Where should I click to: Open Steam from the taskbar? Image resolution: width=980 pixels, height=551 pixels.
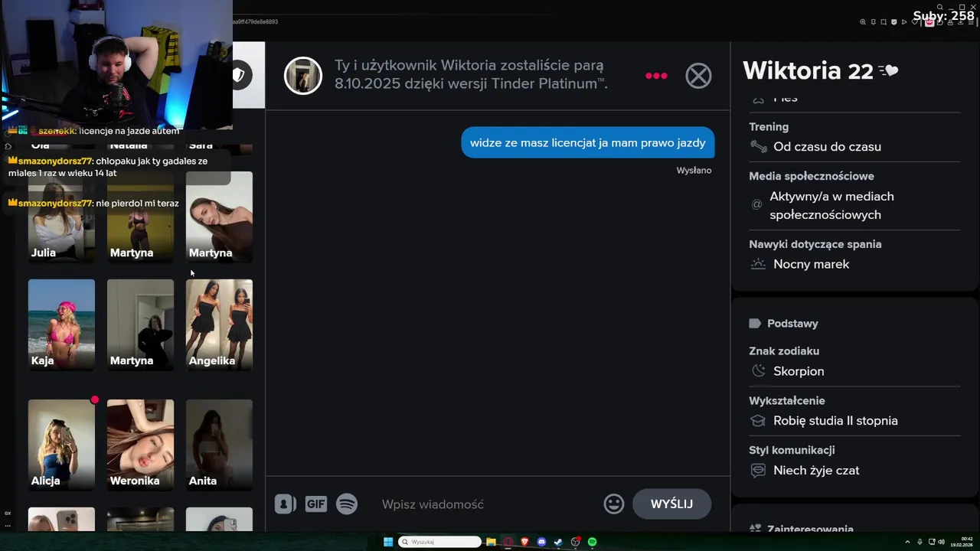click(558, 542)
